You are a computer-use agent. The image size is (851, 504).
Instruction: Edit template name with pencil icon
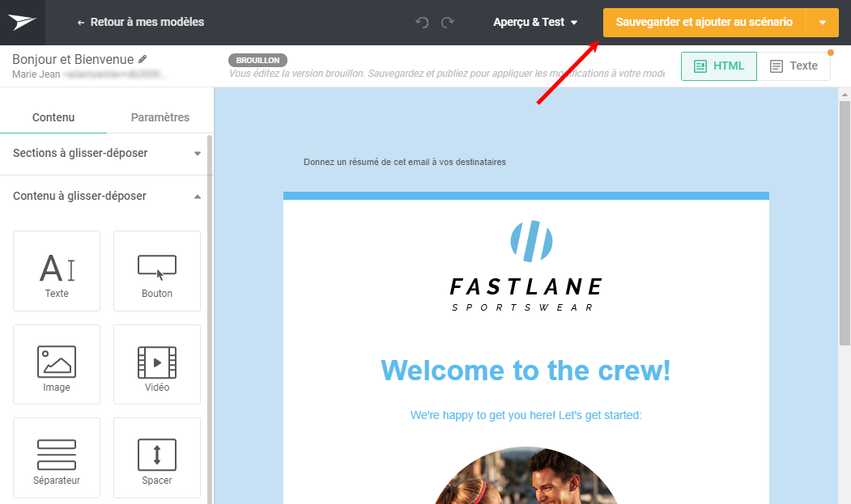[x=143, y=59]
